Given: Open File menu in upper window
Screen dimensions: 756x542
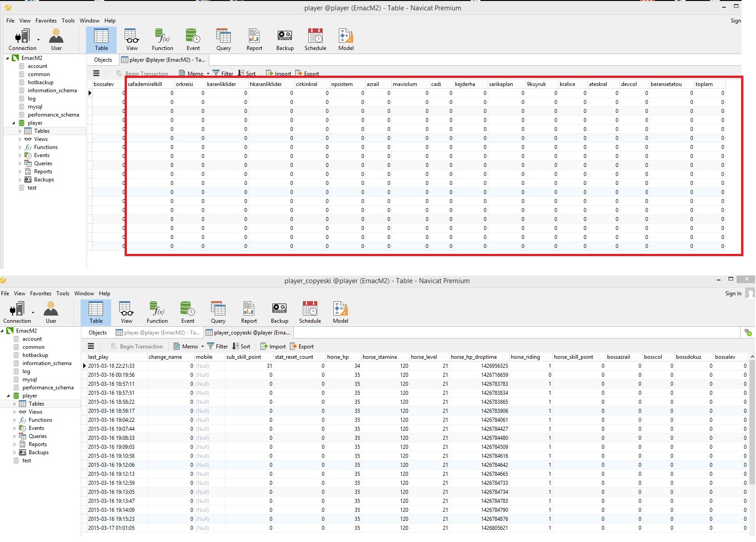Looking at the screenshot, I should click(10, 21).
